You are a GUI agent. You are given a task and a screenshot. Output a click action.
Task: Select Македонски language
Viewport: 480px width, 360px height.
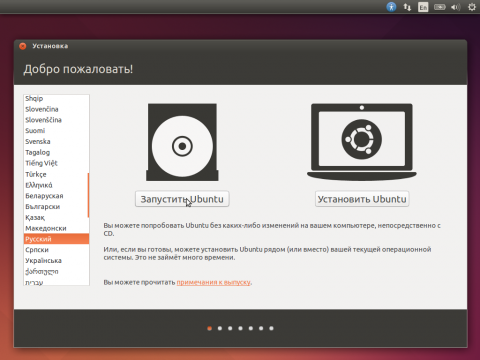(56, 228)
